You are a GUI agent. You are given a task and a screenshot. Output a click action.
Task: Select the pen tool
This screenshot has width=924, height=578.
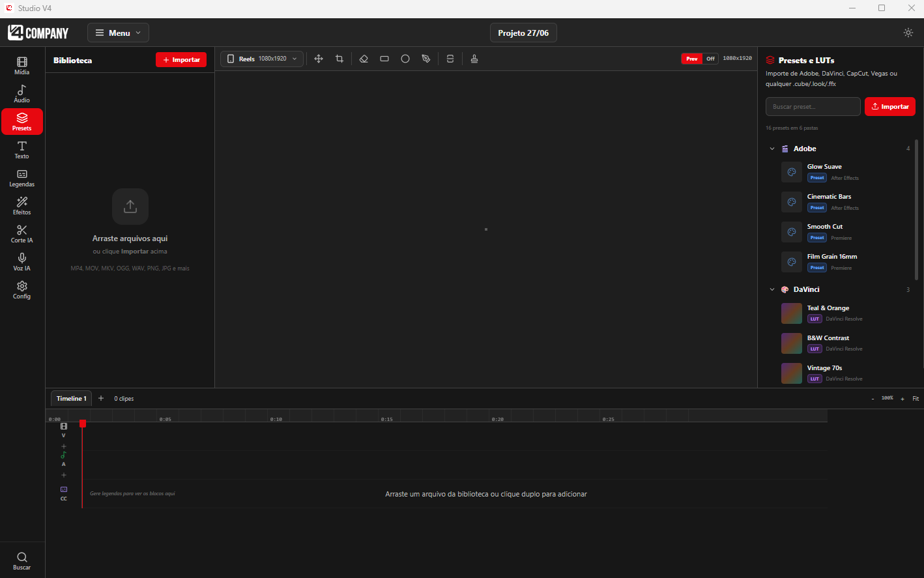(426, 59)
